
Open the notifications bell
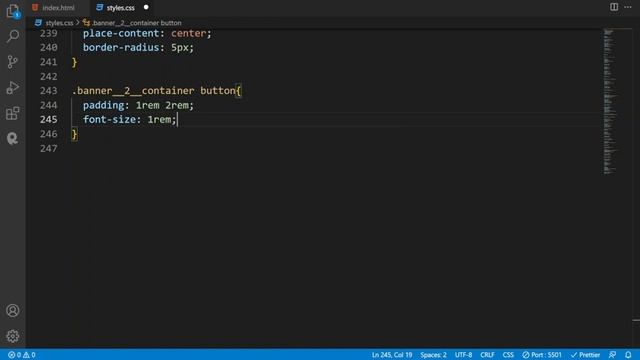(628, 355)
